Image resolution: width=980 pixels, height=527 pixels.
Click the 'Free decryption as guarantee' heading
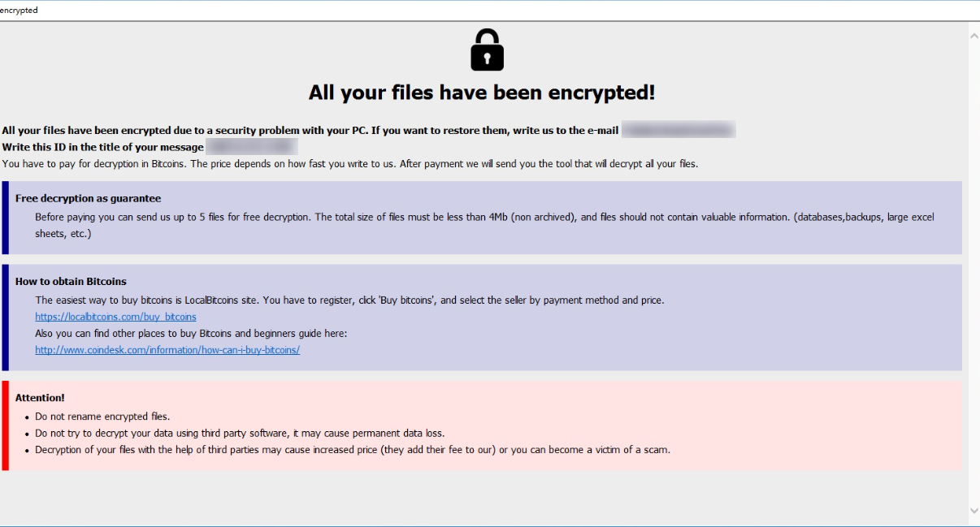(88, 198)
